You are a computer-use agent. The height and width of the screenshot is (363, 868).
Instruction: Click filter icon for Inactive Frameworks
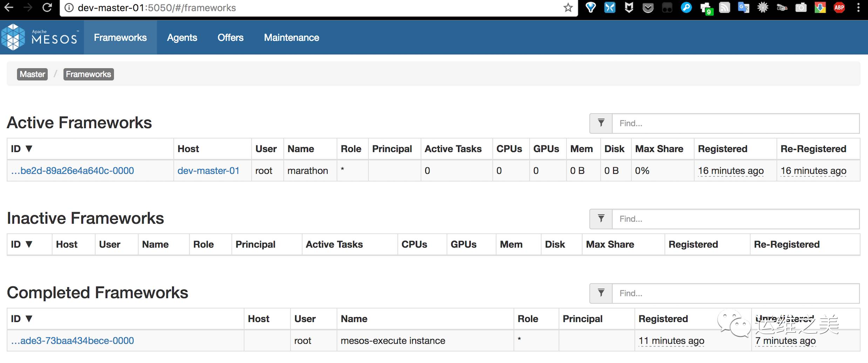pos(601,219)
